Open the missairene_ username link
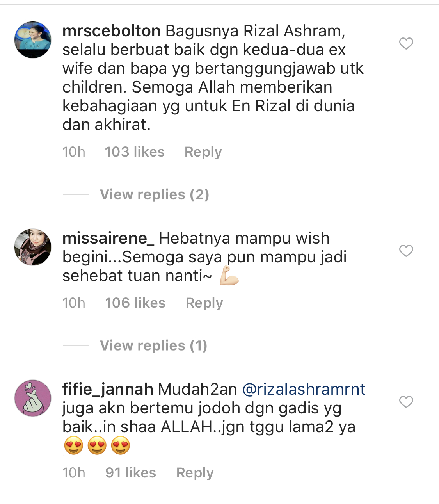This screenshot has height=504, width=439. [x=108, y=238]
